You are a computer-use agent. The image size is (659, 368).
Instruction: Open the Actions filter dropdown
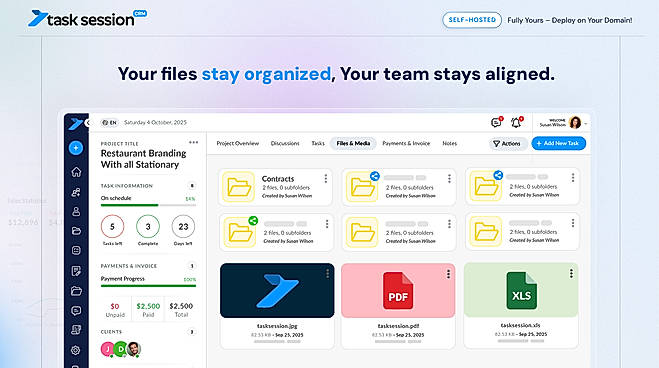tap(507, 144)
